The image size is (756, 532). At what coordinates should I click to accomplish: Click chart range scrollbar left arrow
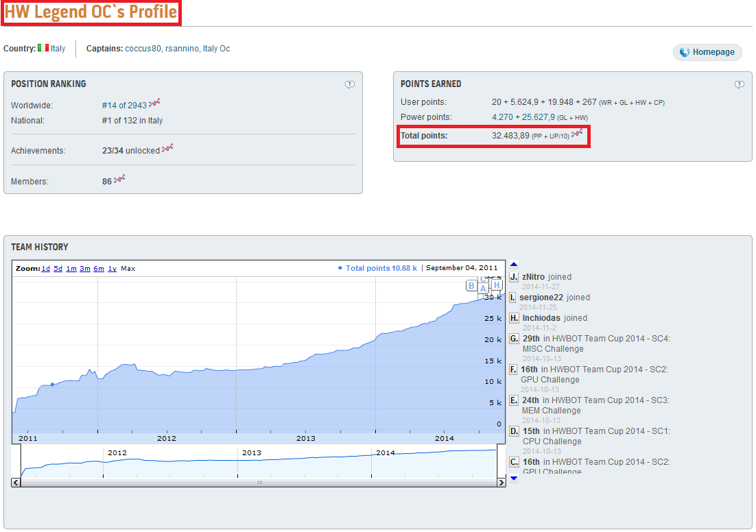(16, 483)
